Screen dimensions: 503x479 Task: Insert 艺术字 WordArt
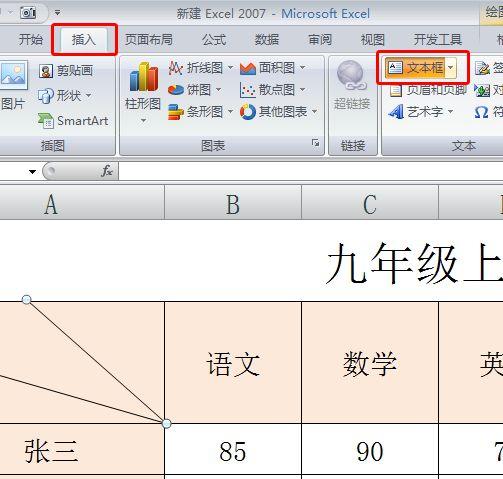[416, 112]
